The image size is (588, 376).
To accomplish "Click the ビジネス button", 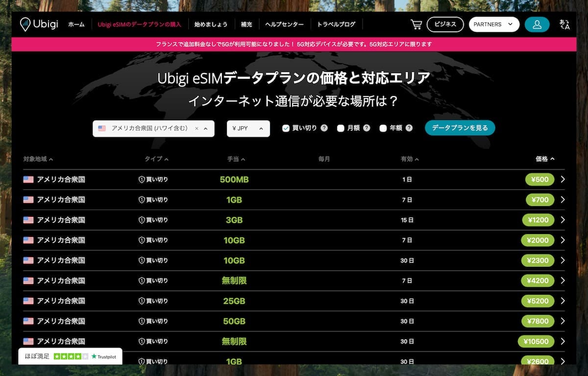I will (445, 24).
